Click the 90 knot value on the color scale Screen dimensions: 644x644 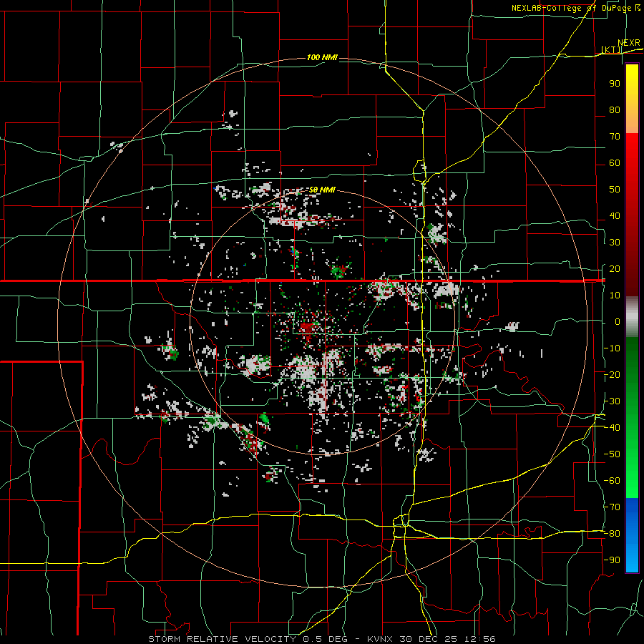615,84
